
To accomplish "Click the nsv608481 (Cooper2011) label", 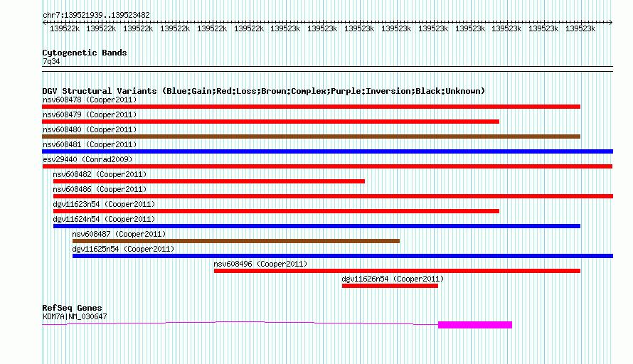I will pyautogui.click(x=90, y=144).
